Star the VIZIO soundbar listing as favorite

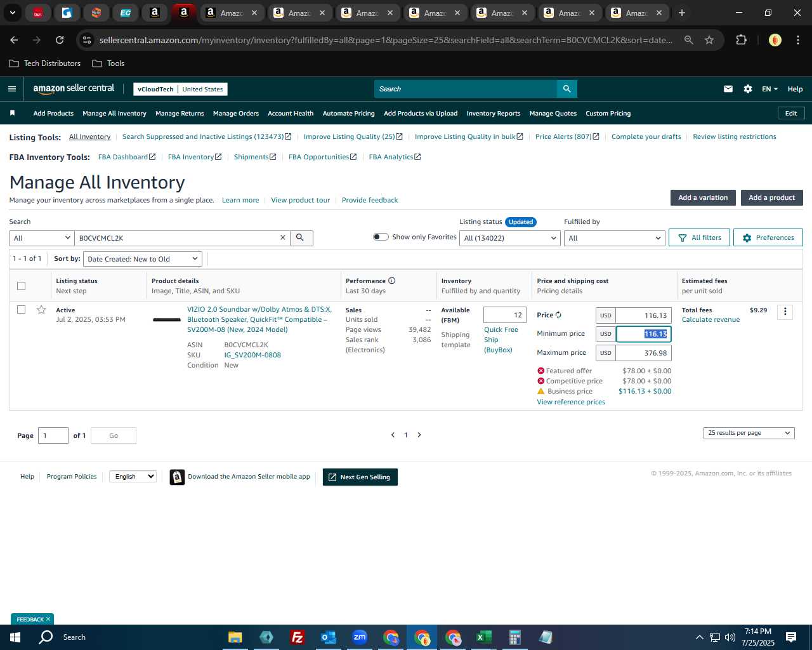[41, 310]
